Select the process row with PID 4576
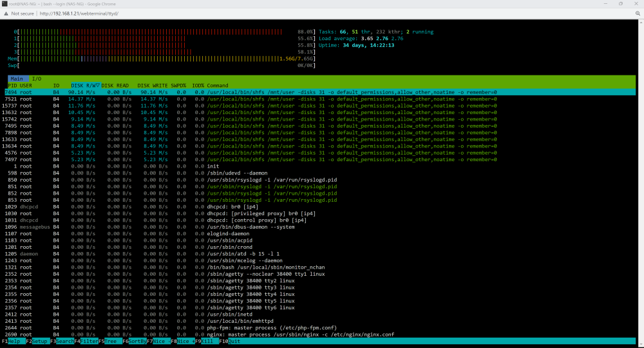This screenshot has width=644, height=348. (320, 153)
